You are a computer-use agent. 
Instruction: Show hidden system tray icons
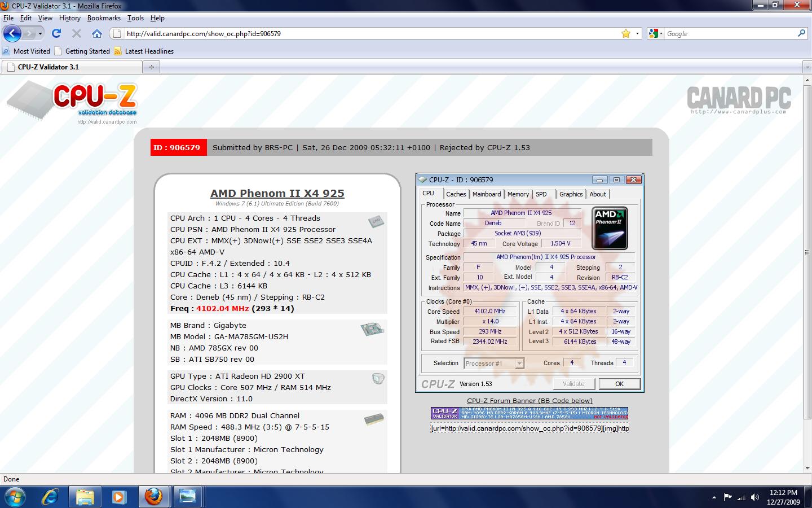pyautogui.click(x=714, y=497)
